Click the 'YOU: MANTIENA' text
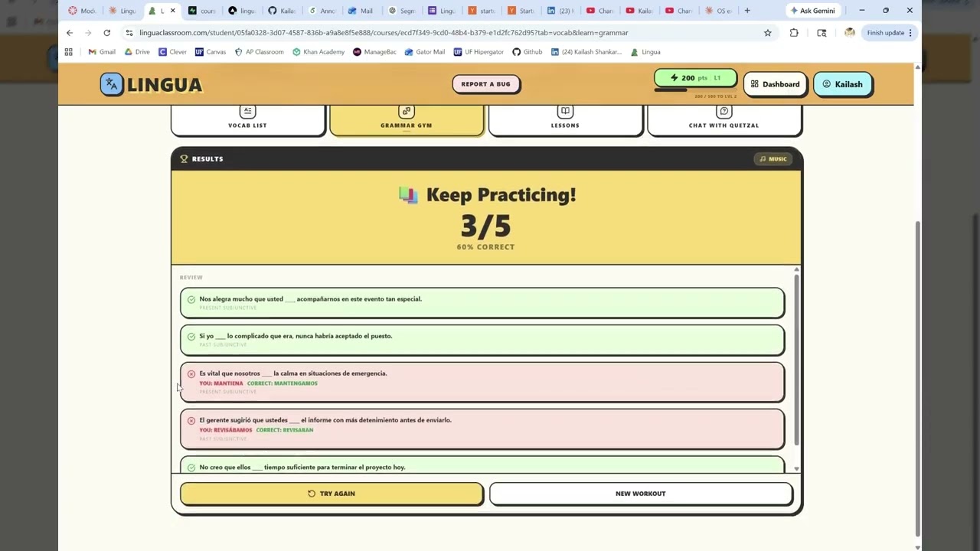The width and height of the screenshot is (980, 551). coord(220,383)
